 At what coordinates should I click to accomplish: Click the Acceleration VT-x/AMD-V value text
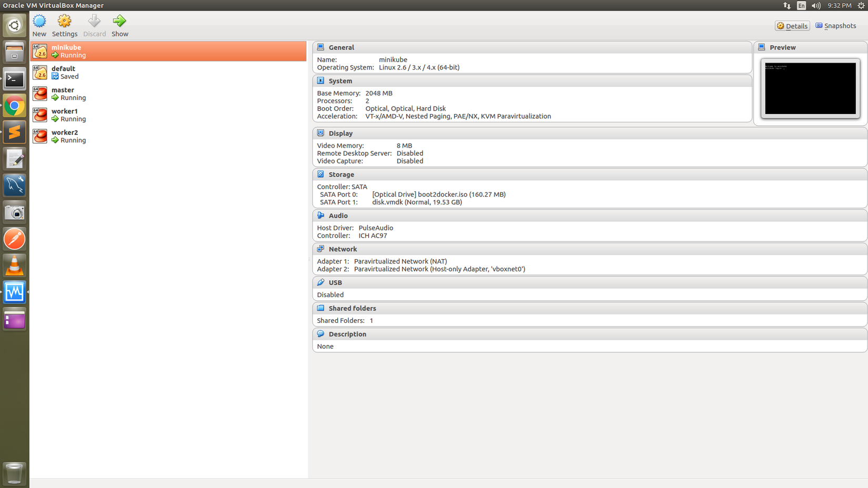coord(458,116)
